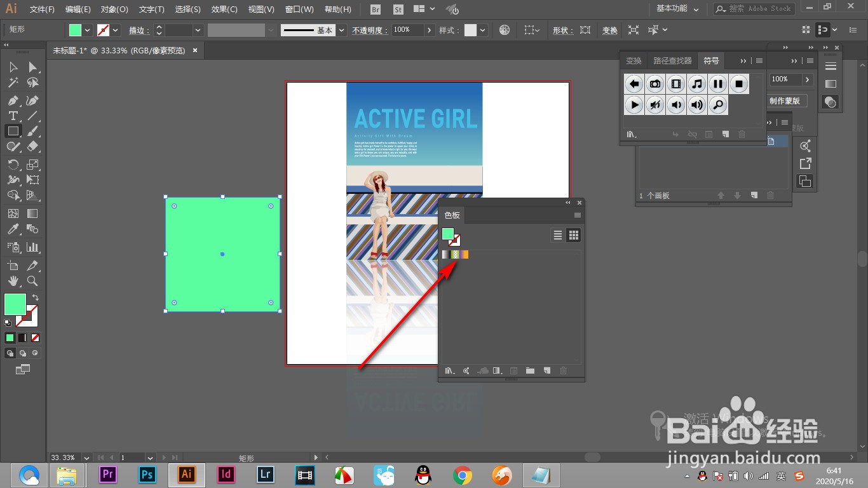Viewport: 868px width, 488px height.
Task: Switch to the 路径查找器 tab
Action: pyautogui.click(x=672, y=61)
